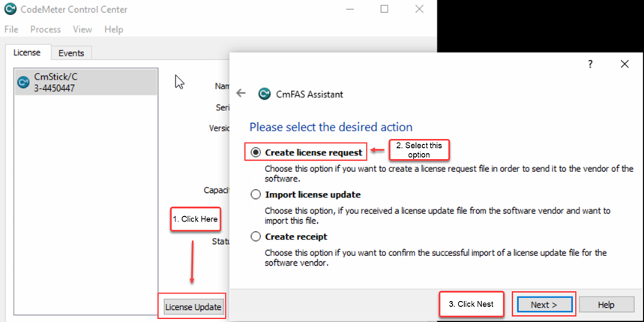This screenshot has width=644, height=322.
Task: Switch to the License tab
Action: (x=27, y=53)
